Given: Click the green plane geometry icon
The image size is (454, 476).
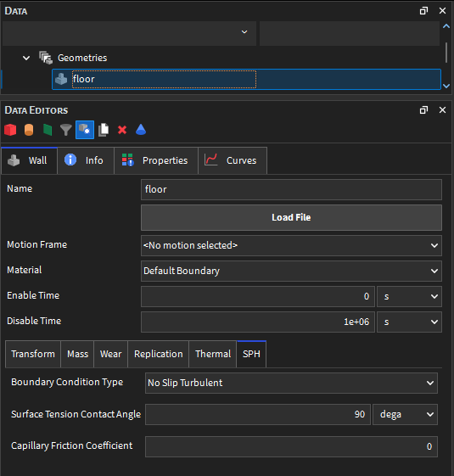Looking at the screenshot, I should click(48, 130).
